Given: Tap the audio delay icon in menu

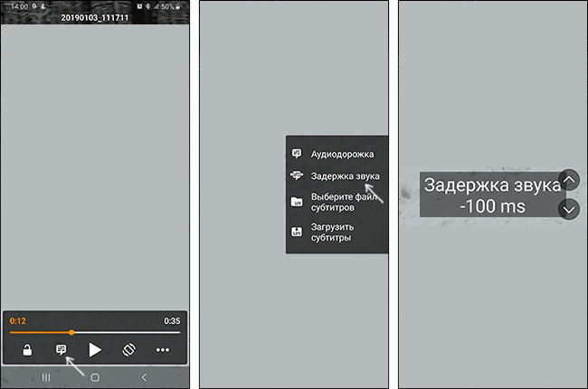Looking at the screenshot, I should [x=297, y=176].
